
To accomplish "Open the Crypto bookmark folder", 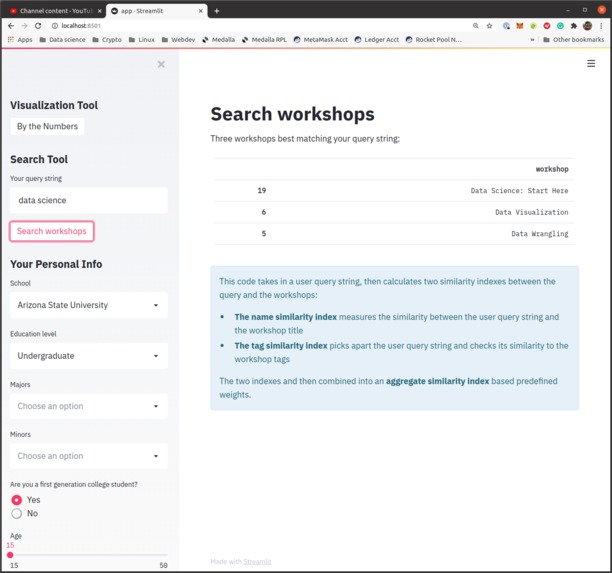I will tap(107, 39).
